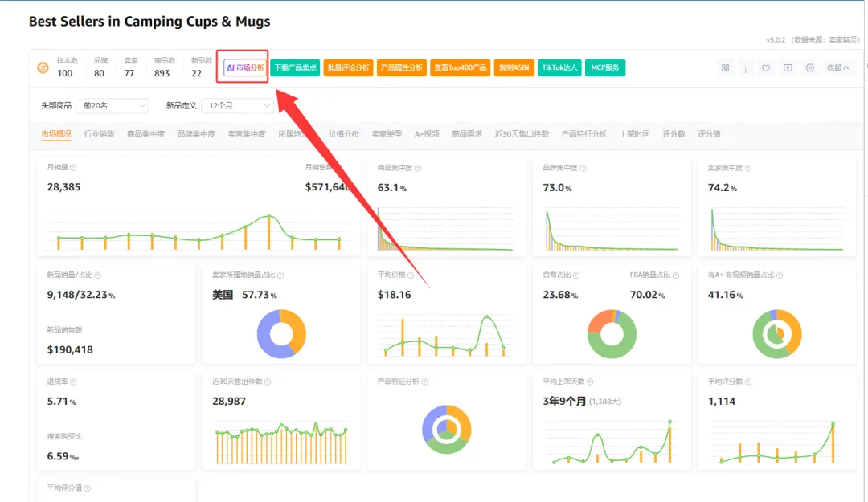Click help icon beside 退货率
This screenshot has width=868, height=502.
[x=74, y=382]
